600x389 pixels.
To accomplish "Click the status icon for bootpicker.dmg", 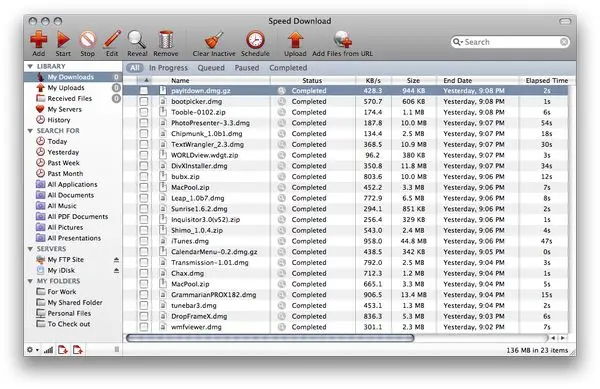I will click(282, 101).
